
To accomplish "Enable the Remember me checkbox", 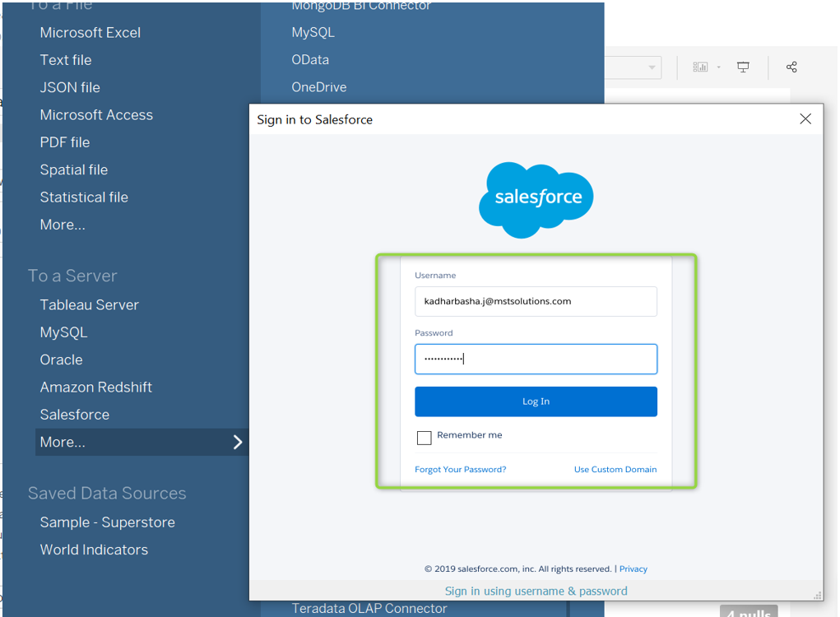I will (424, 438).
